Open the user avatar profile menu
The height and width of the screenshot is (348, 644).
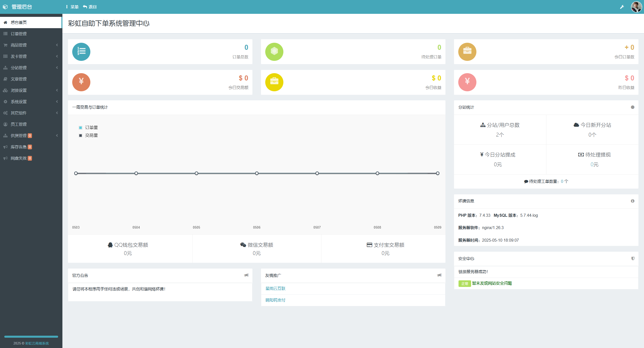click(x=636, y=7)
